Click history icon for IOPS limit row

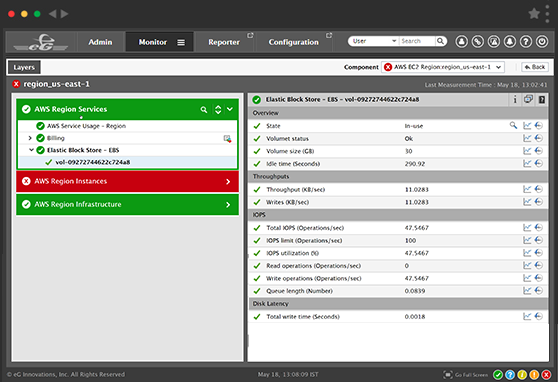(539, 240)
